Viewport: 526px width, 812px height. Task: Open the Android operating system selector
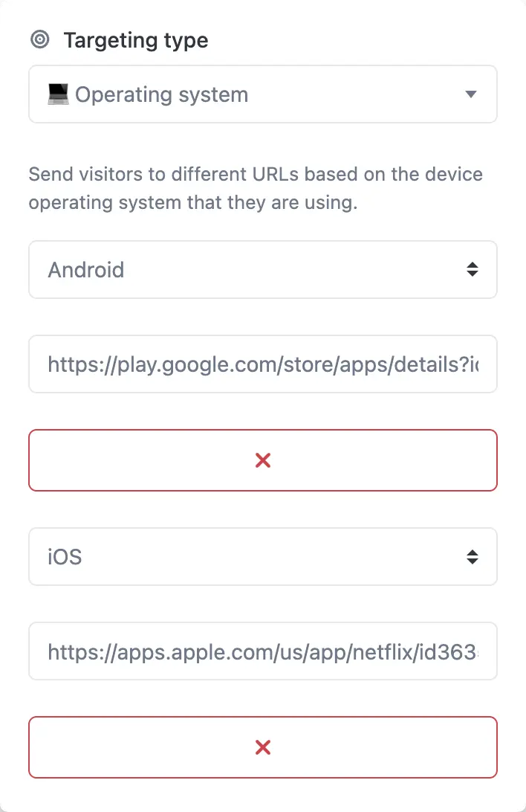click(x=263, y=269)
